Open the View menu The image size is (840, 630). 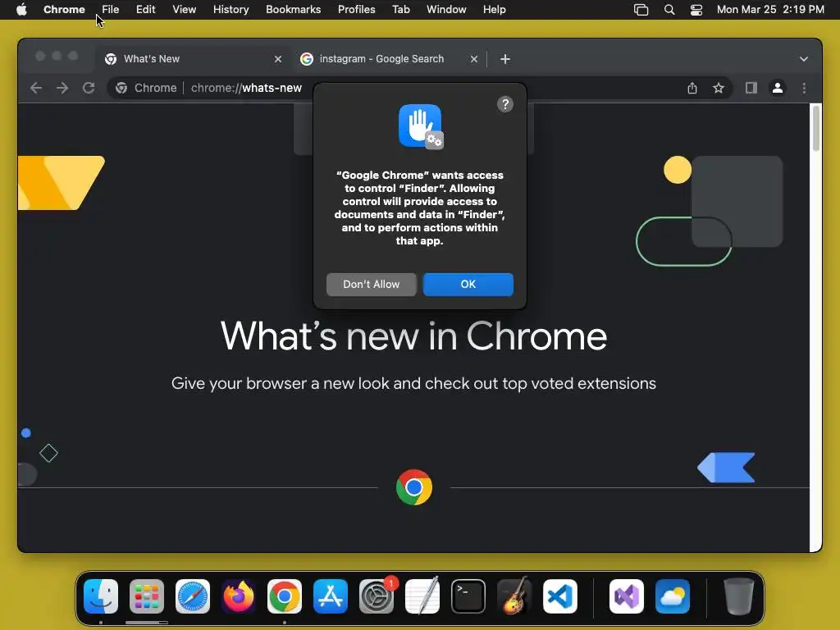tap(185, 10)
